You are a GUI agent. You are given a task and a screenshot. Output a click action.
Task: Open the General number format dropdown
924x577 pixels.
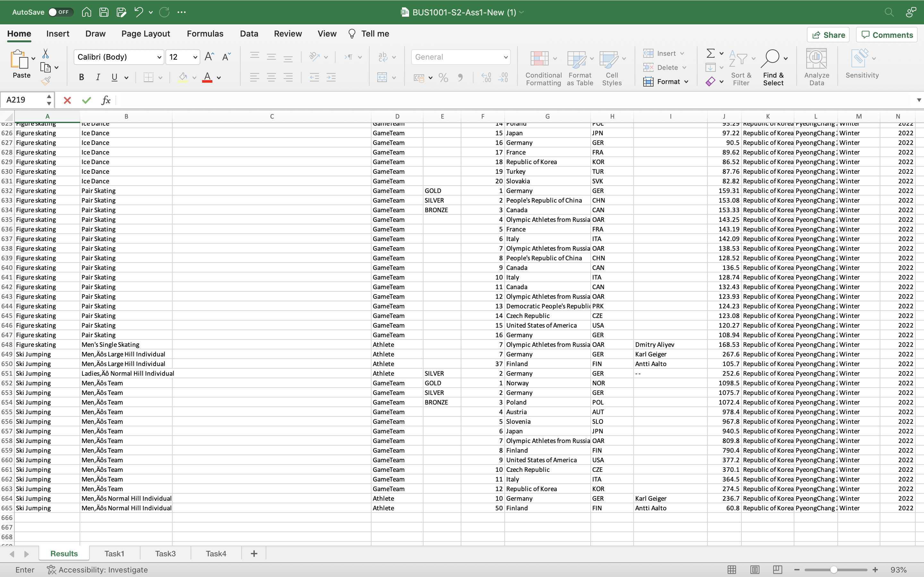click(x=506, y=57)
